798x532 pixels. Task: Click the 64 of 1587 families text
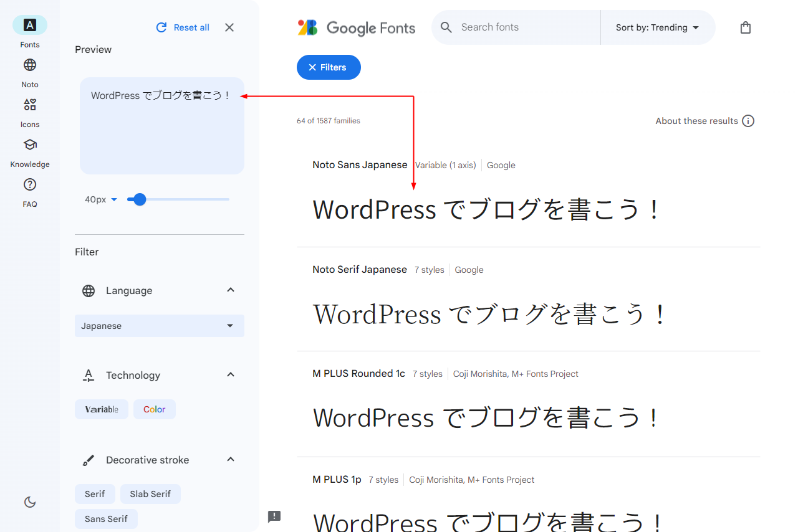[x=329, y=121]
